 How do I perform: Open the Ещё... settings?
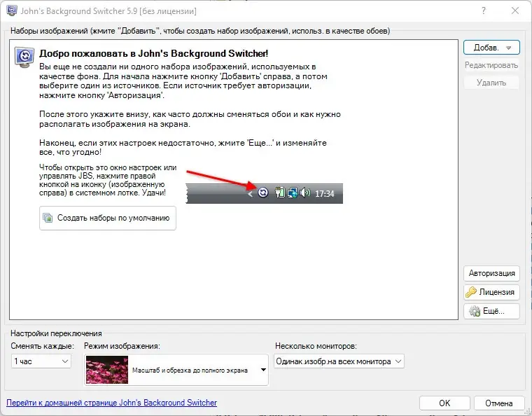[x=491, y=311]
